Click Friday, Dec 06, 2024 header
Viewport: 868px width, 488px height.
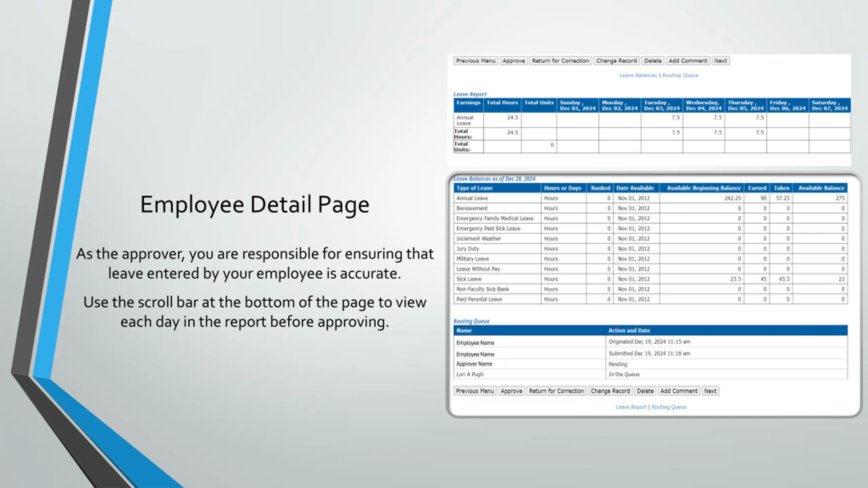(788, 105)
